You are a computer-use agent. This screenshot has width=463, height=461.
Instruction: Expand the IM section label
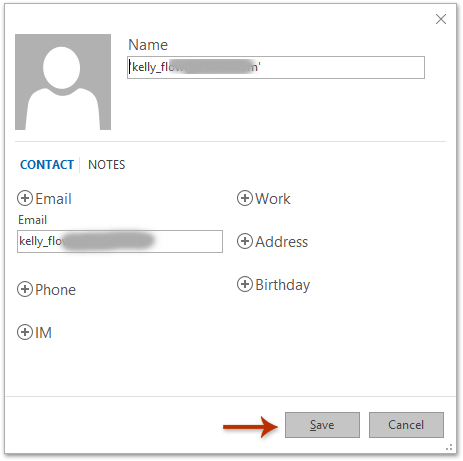(x=44, y=333)
